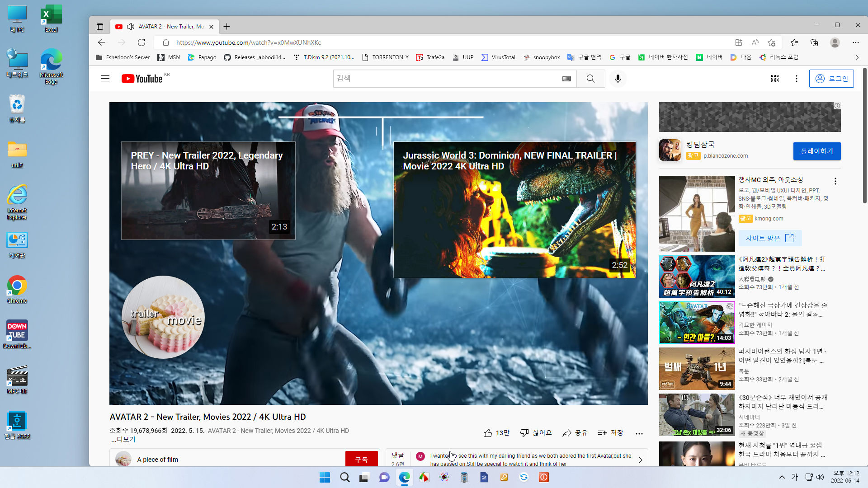Screen dimensions: 868x488
Task: Click trailer movie channel circle overlay
Action: (x=163, y=317)
